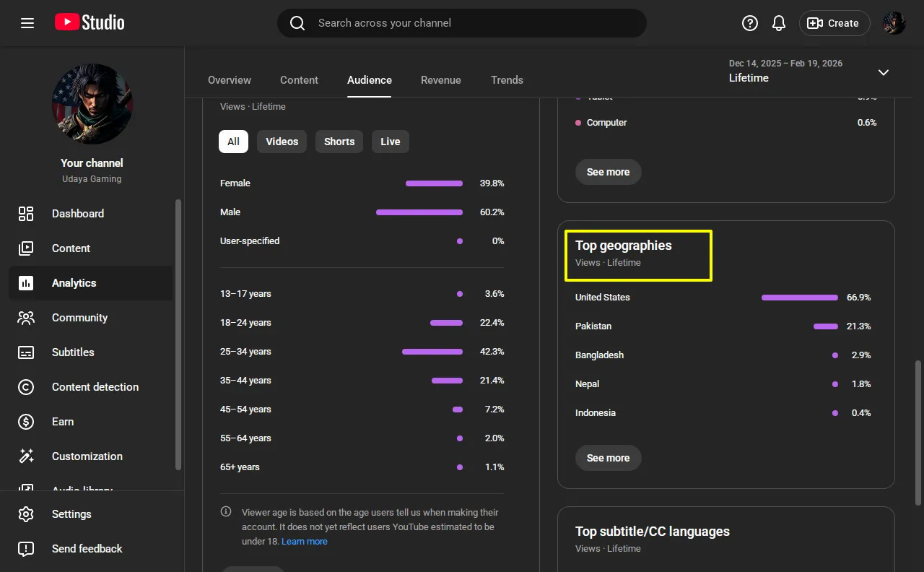The height and width of the screenshot is (572, 924).
Task: Click the Computer device row
Action: pyautogui.click(x=726, y=123)
